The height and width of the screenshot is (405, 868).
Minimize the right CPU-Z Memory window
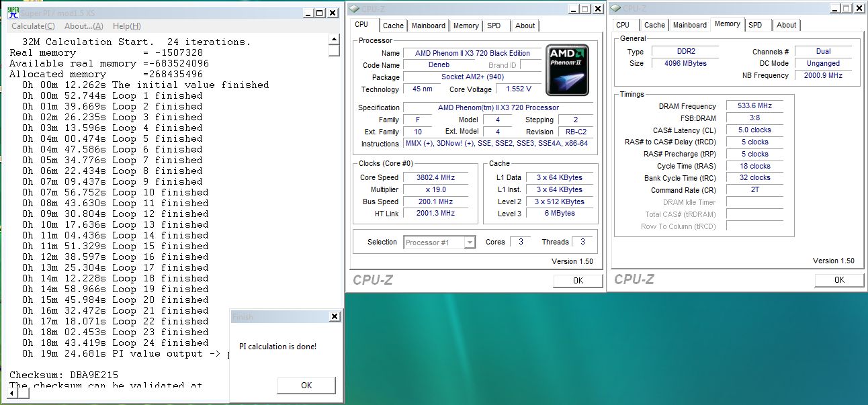[x=834, y=8]
